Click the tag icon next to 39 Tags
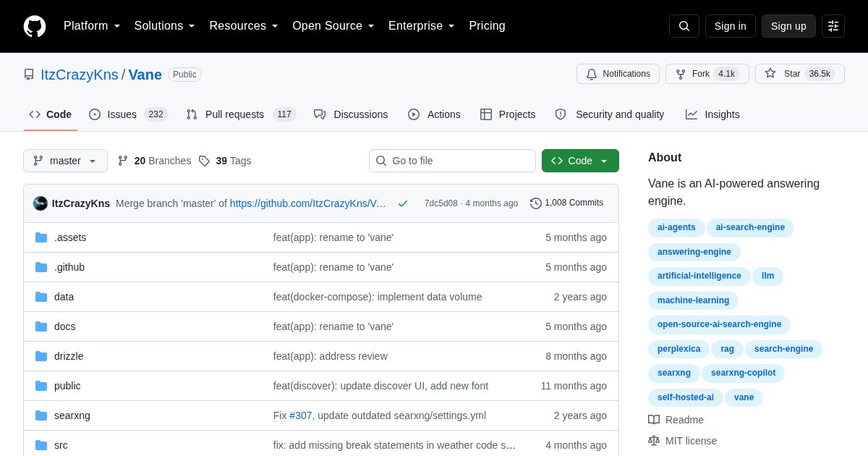The image size is (868, 456). point(205,161)
